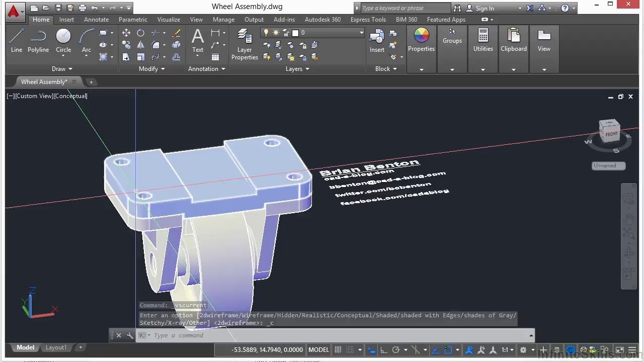Click the Insert block icon
The height and width of the screenshot is (362, 644).
click(377, 40)
